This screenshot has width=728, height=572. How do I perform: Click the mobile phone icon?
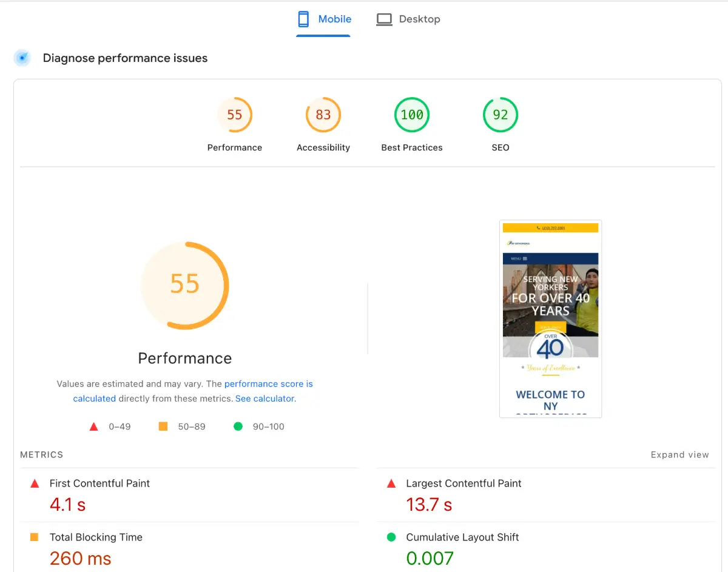[x=303, y=19]
